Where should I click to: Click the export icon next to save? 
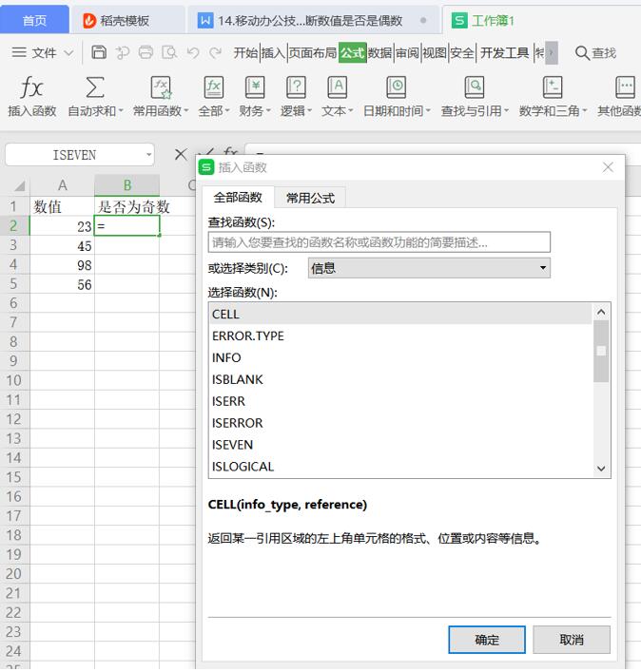122,52
